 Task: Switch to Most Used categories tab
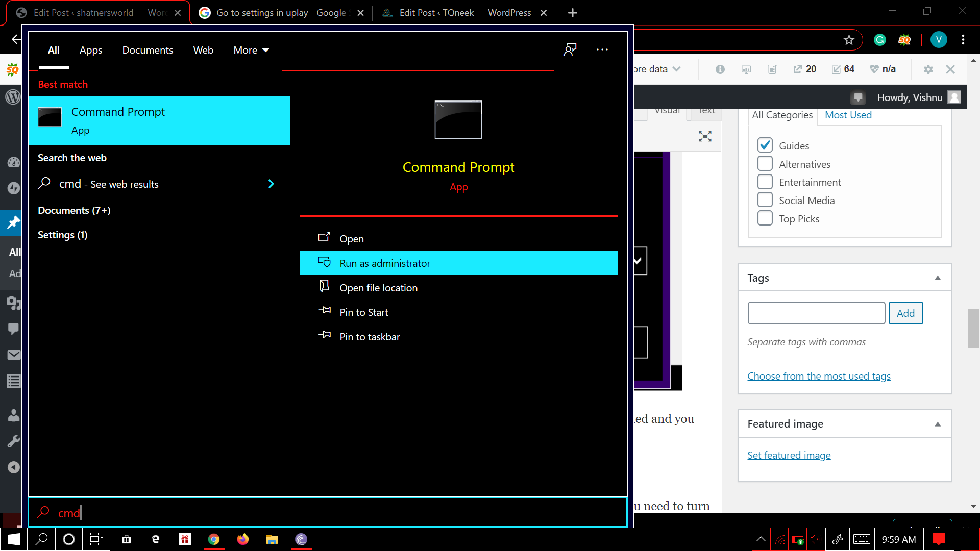pos(848,115)
